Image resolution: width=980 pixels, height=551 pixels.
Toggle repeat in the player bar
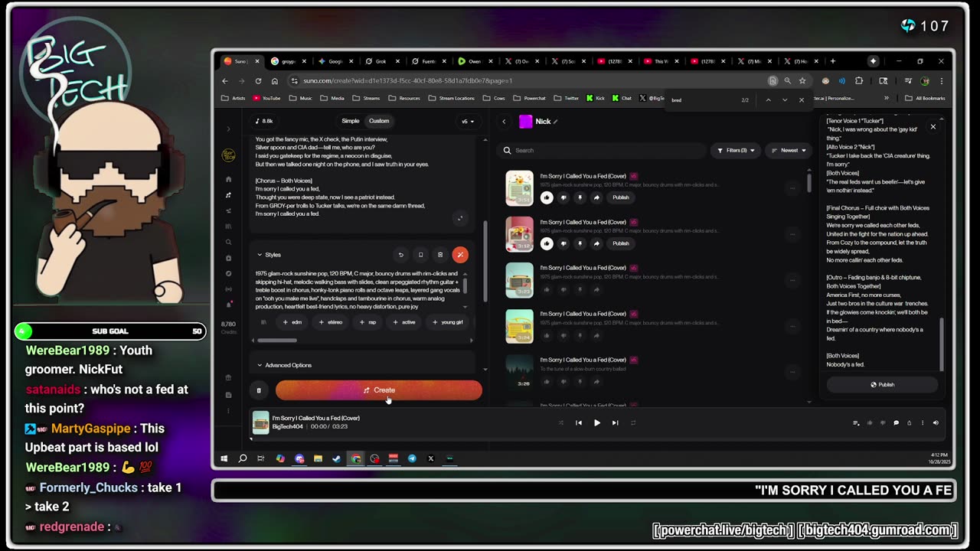[633, 422]
